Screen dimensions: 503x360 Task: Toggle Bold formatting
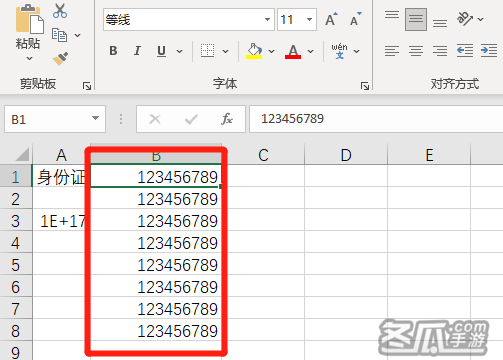[113, 51]
